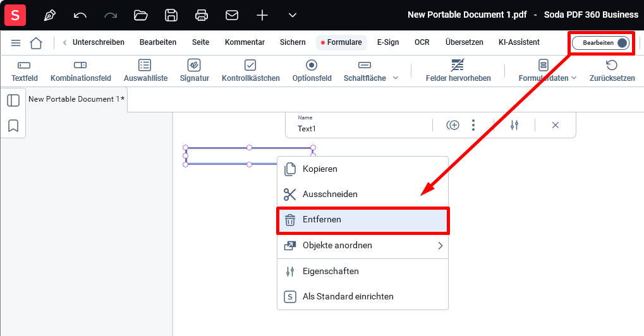Undo the last action
This screenshot has width=644, height=336.
point(80,16)
